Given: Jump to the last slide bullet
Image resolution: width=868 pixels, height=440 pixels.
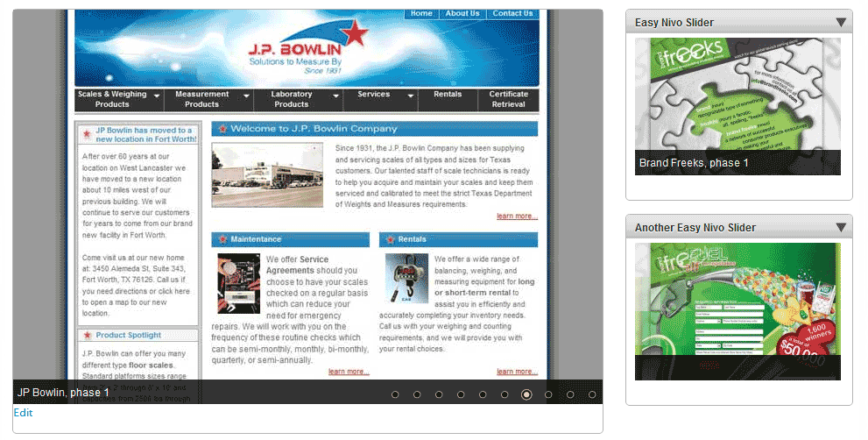Looking at the screenshot, I should 592,394.
